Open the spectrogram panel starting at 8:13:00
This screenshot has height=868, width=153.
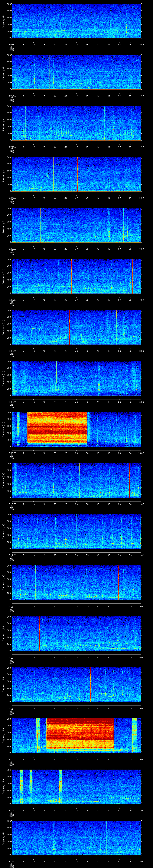click(76, 633)
